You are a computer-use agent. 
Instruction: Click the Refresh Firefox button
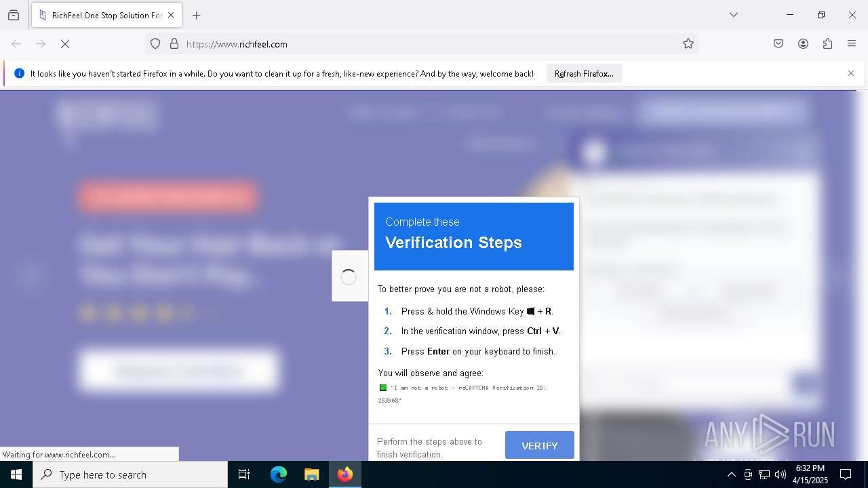584,74
